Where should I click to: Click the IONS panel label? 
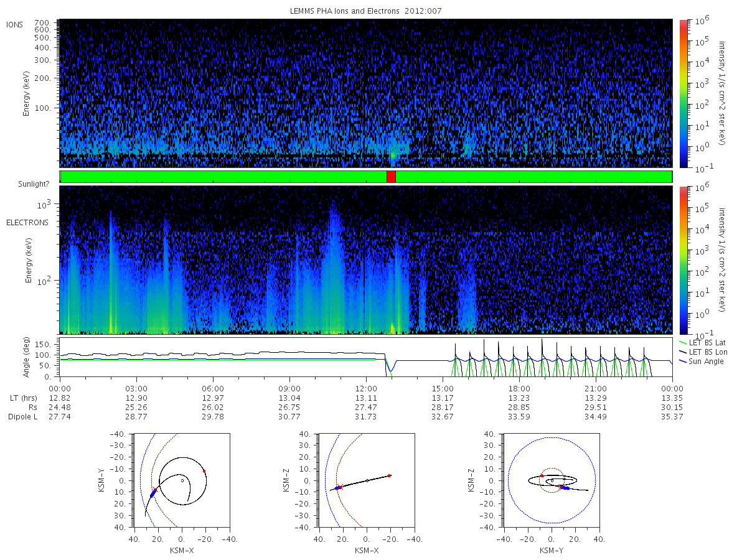tap(16, 24)
